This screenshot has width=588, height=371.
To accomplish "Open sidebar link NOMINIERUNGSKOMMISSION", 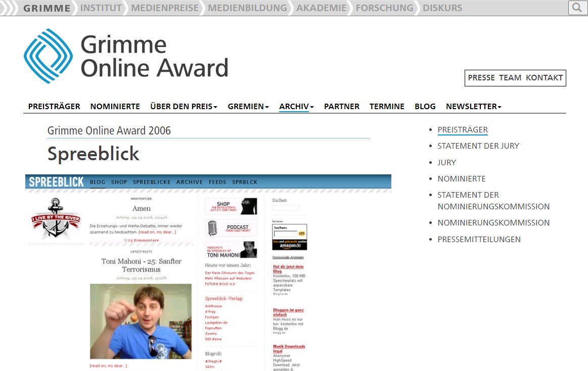I will click(493, 222).
